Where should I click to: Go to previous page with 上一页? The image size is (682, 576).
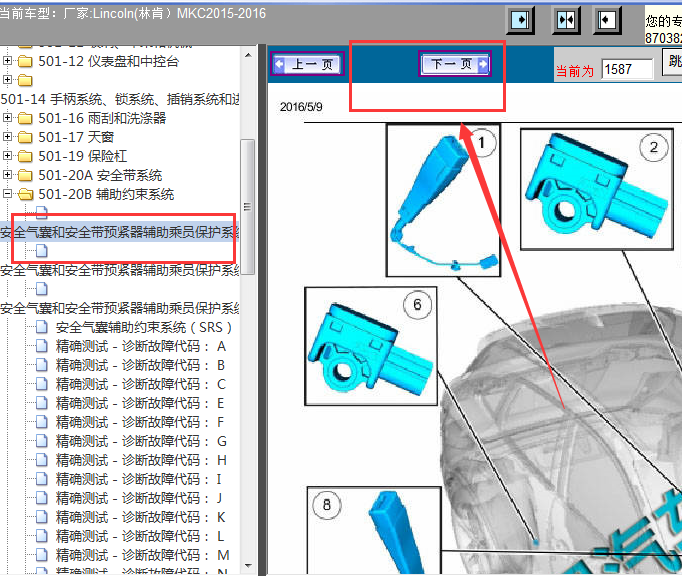click(308, 64)
